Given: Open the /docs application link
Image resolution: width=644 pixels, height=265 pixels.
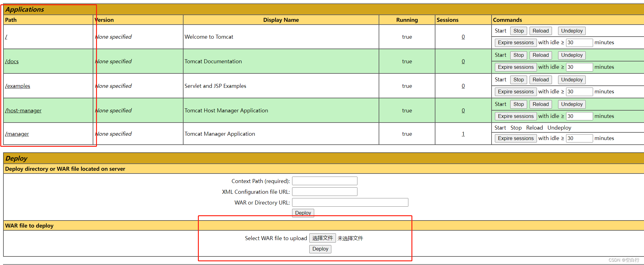Looking at the screenshot, I should [x=12, y=61].
